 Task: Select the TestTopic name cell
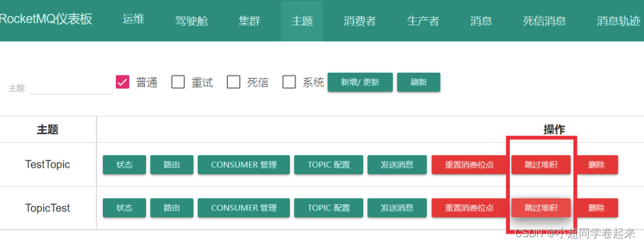coord(48,164)
